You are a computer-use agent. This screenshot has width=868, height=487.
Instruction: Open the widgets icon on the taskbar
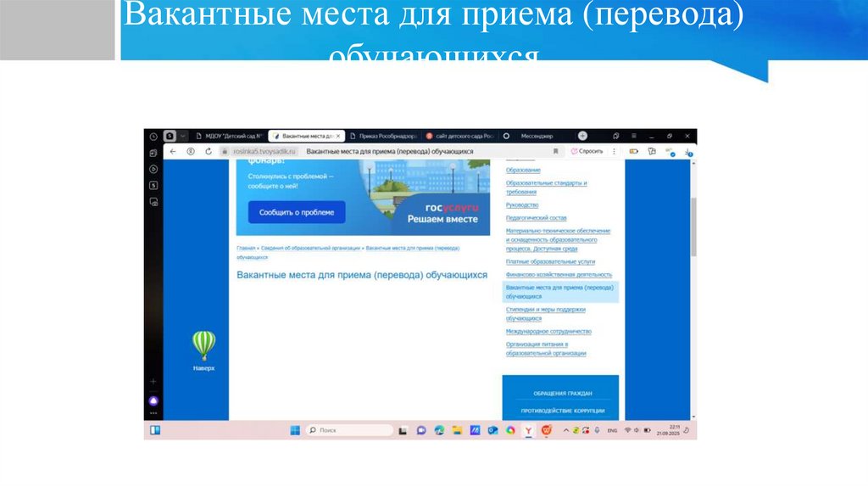[155, 430]
